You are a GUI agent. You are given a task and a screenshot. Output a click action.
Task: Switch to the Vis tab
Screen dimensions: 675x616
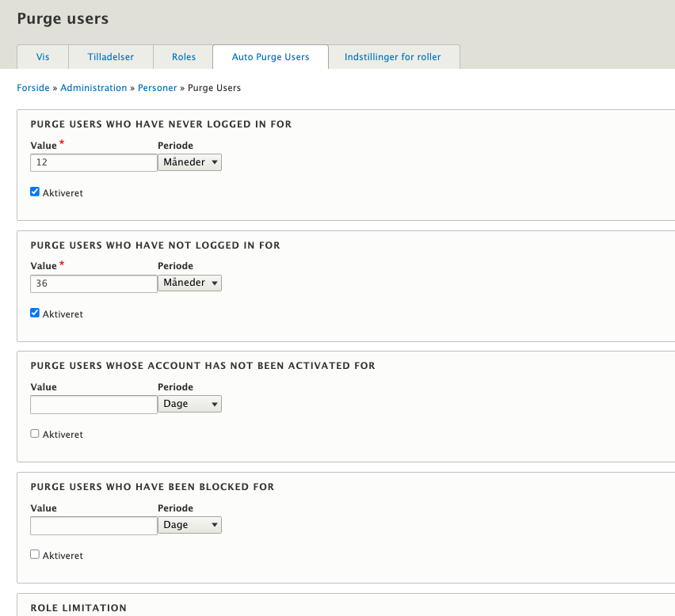point(43,57)
